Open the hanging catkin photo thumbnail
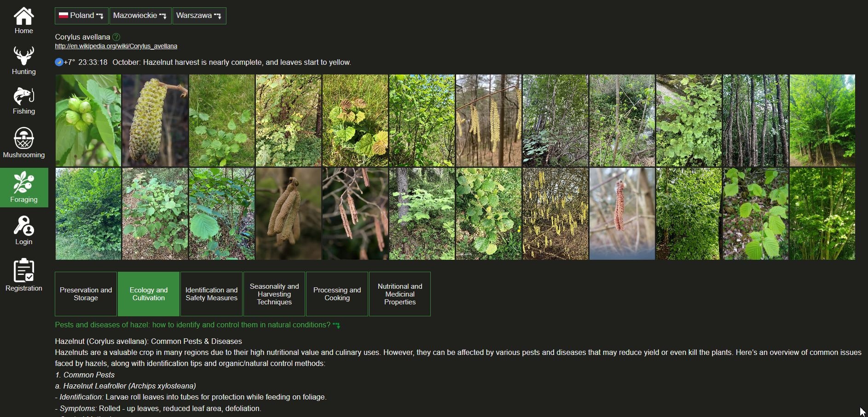Screen dimensions: 868x417 pyautogui.click(x=155, y=120)
